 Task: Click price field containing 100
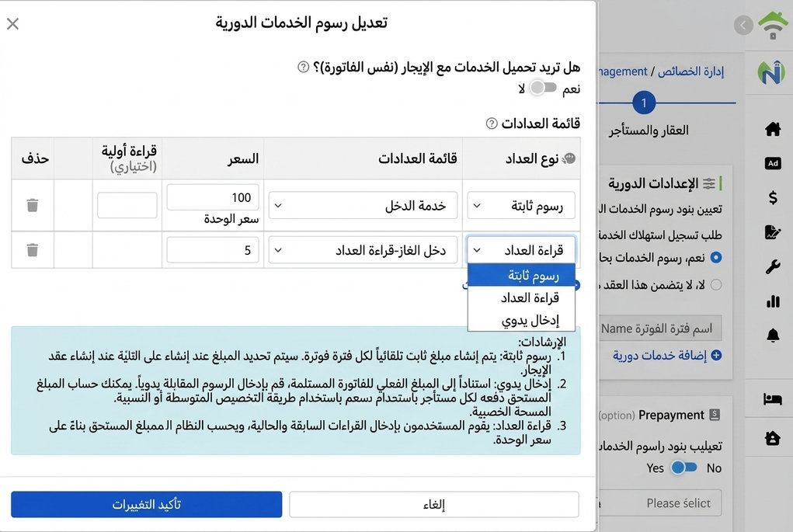pyautogui.click(x=212, y=197)
